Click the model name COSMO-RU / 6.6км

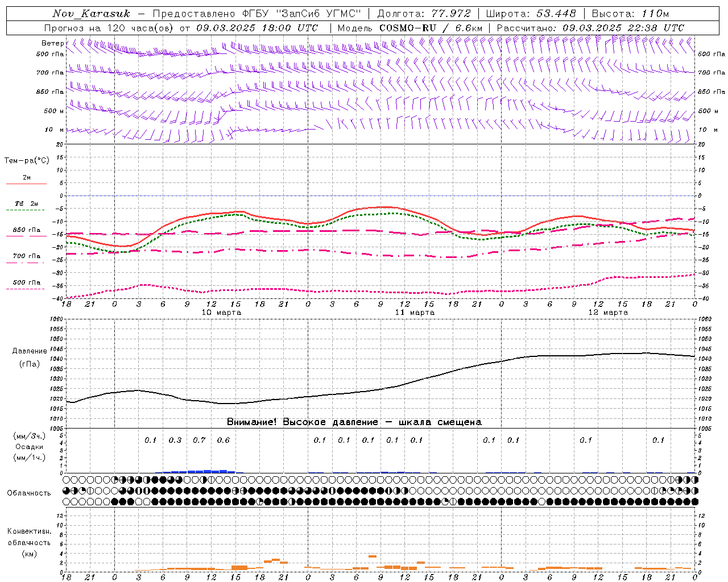pos(431,28)
